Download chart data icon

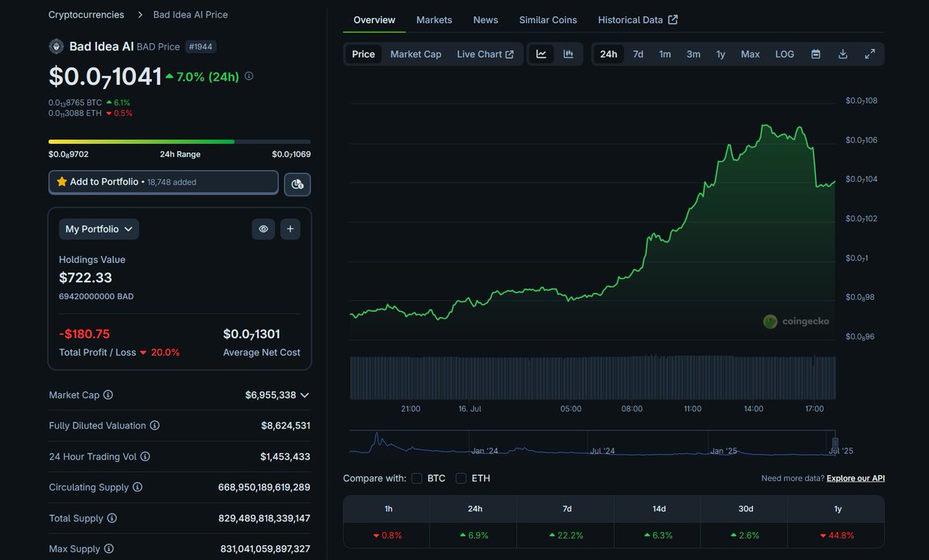click(843, 54)
